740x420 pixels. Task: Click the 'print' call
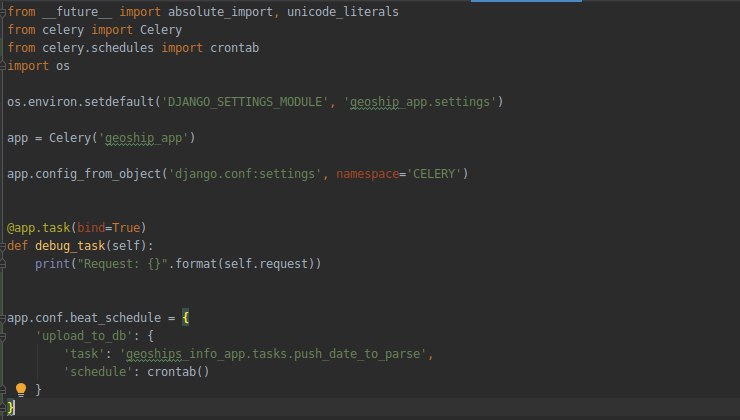[52, 264]
